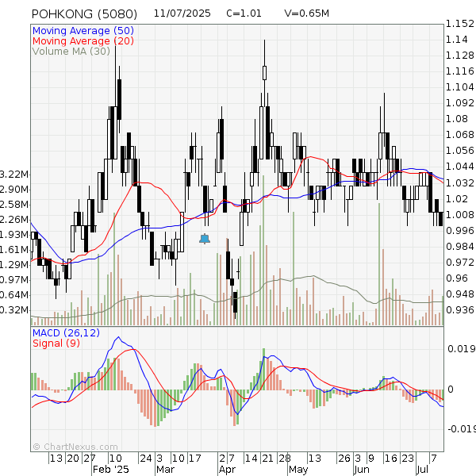Viewport: 476px width, 476px height.
Task: Click the 'Signal (9)' indicator label
Action: pyautogui.click(x=56, y=344)
